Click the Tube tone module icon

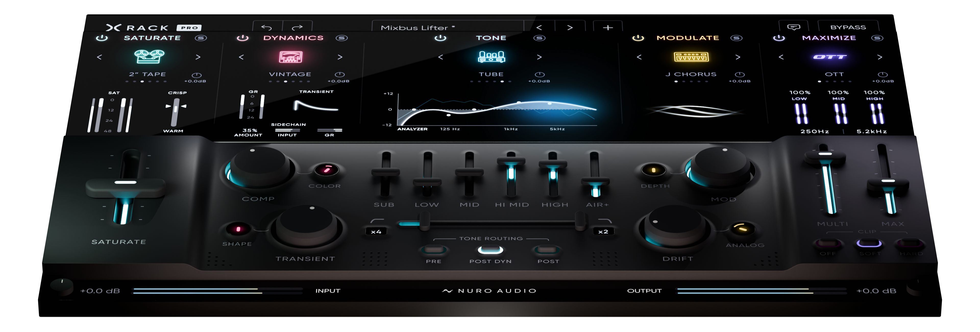pyautogui.click(x=491, y=57)
